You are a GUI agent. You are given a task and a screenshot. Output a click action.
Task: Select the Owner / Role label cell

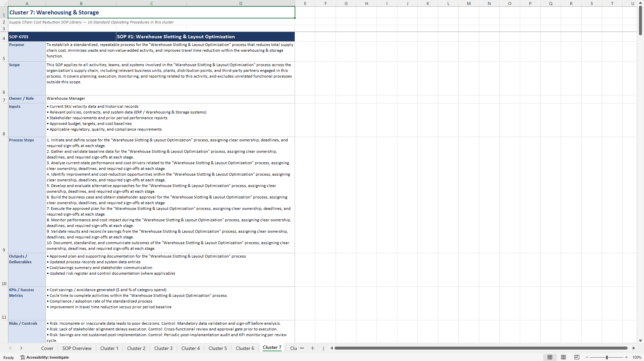27,99
